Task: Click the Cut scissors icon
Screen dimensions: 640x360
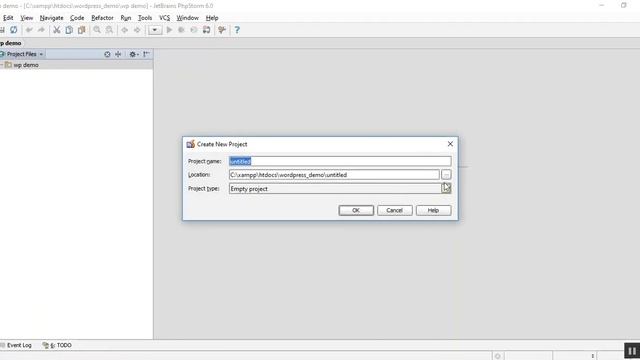Action: tap(57, 30)
